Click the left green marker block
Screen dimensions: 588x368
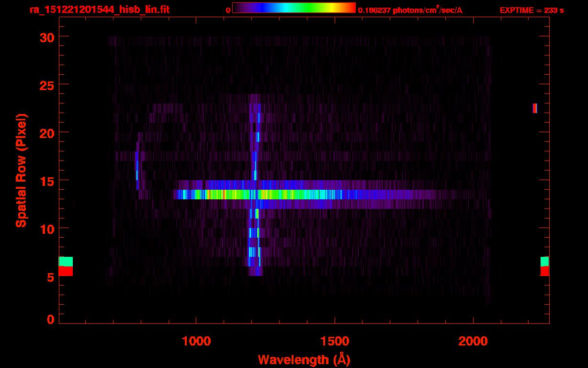click(x=66, y=262)
